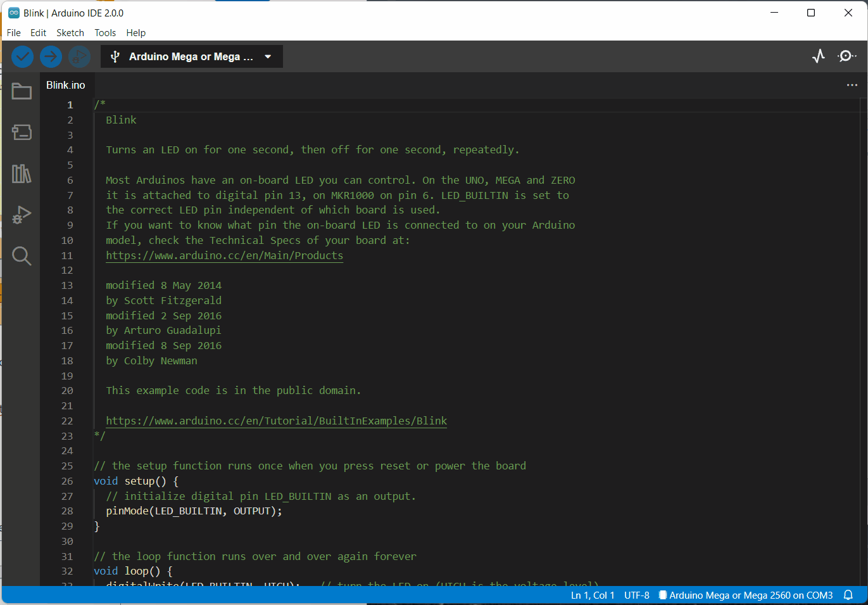The height and width of the screenshot is (605, 868).
Task: Follow the arduino.cc Main/Products link
Action: (x=224, y=255)
